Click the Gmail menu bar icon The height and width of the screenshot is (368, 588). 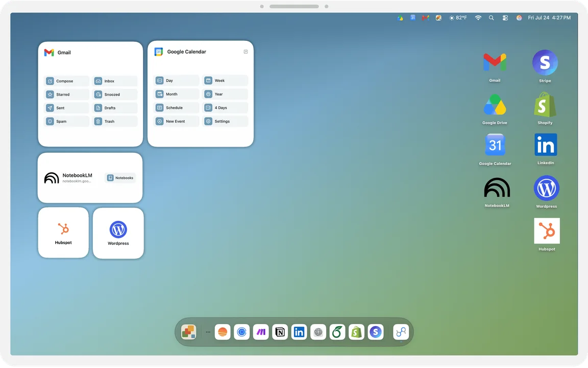coord(425,18)
